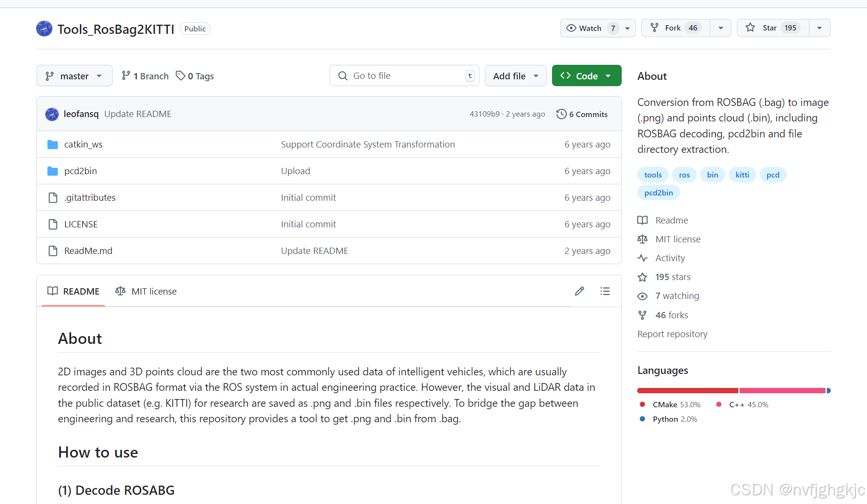This screenshot has height=504, width=867.
Task: Open the ReadMe.md file
Action: click(x=88, y=251)
